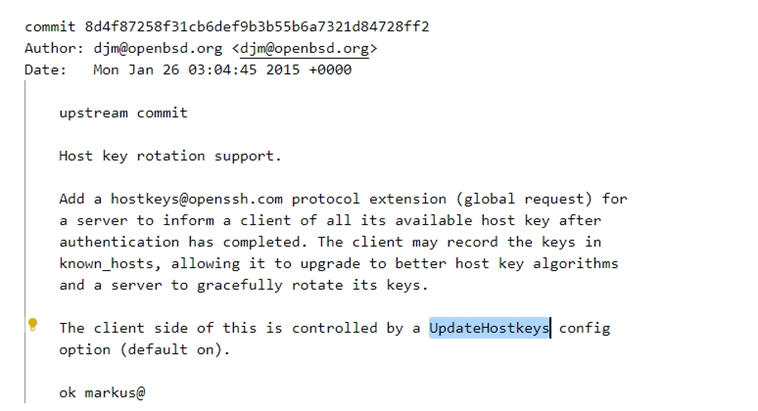Open the djm@openbsd.org email link
Image resolution: width=758 pixels, height=411 pixels.
point(304,48)
